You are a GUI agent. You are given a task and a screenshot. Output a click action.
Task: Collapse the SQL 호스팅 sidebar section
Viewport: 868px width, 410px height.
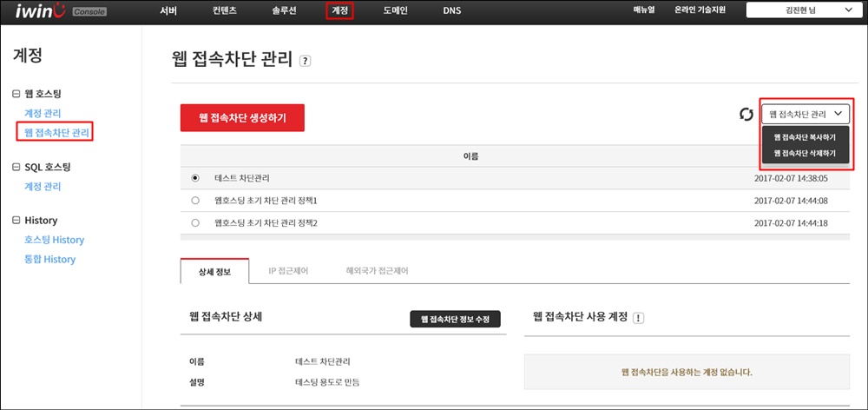pyautogui.click(x=16, y=167)
